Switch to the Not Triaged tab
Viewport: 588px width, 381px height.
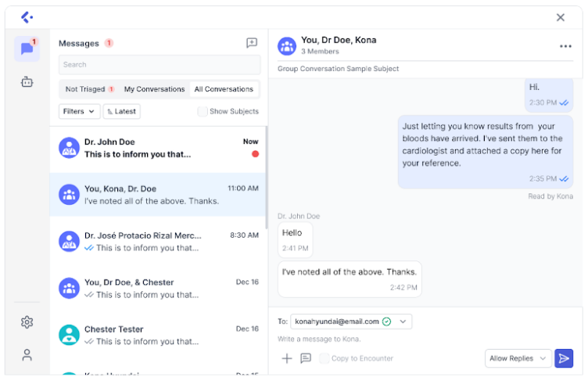point(88,89)
